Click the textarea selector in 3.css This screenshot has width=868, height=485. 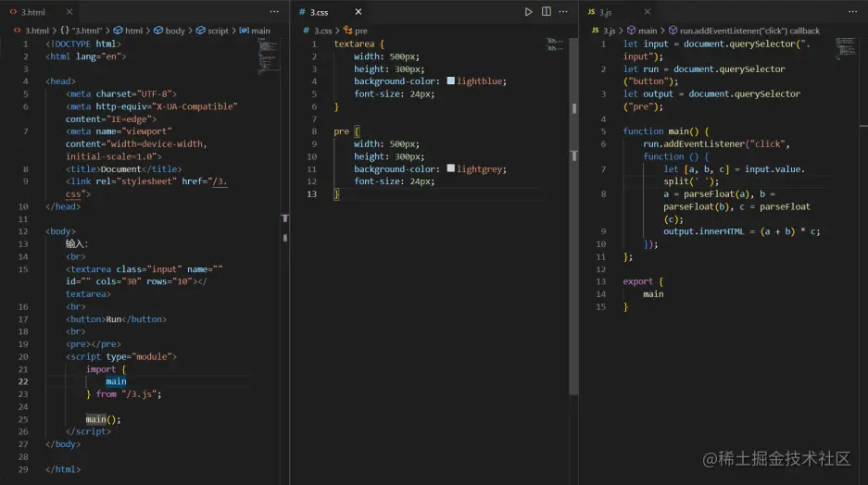coord(354,44)
